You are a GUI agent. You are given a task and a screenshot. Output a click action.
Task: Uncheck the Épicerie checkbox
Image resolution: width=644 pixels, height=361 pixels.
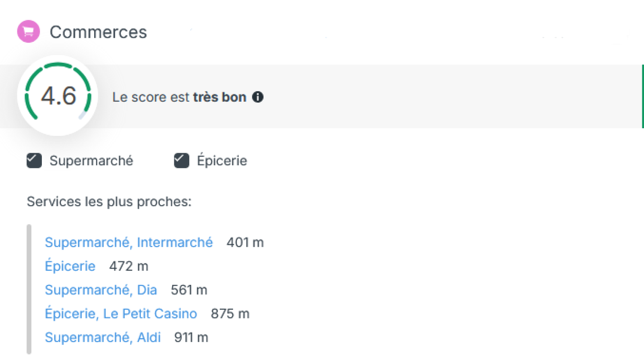click(x=182, y=160)
